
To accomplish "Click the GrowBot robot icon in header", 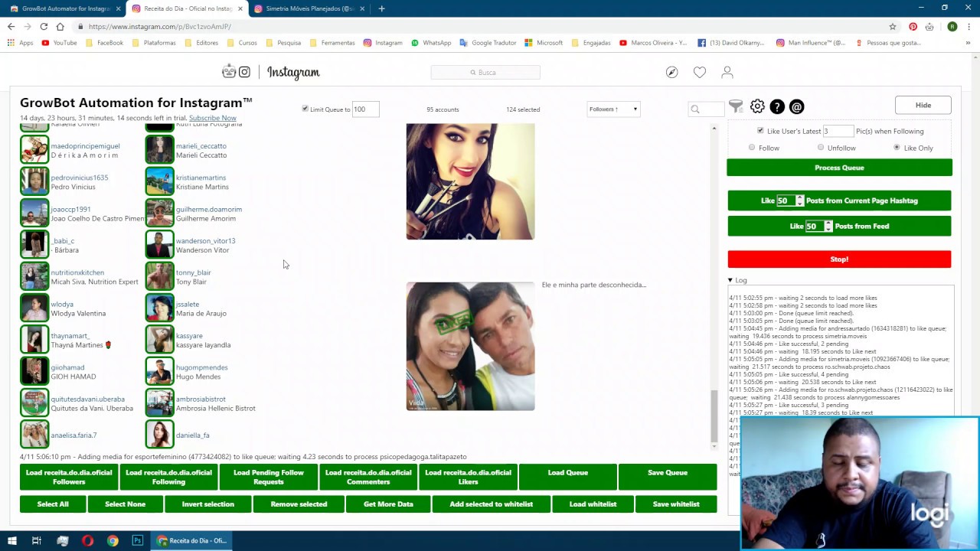I will 228,71.
